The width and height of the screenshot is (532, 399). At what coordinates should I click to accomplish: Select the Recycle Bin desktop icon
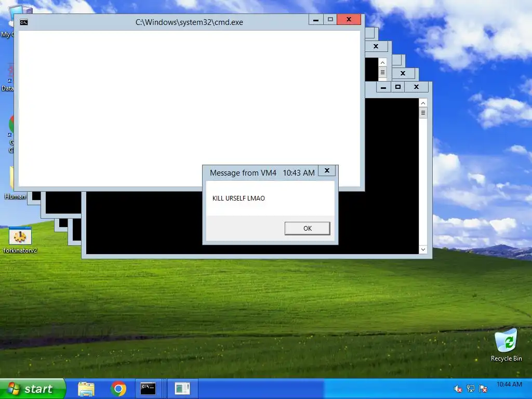506,345
